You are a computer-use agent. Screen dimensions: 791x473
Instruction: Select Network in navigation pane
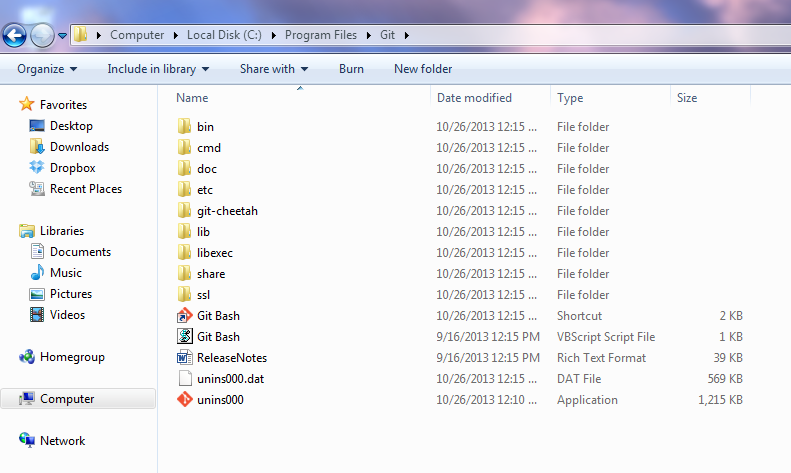click(62, 441)
